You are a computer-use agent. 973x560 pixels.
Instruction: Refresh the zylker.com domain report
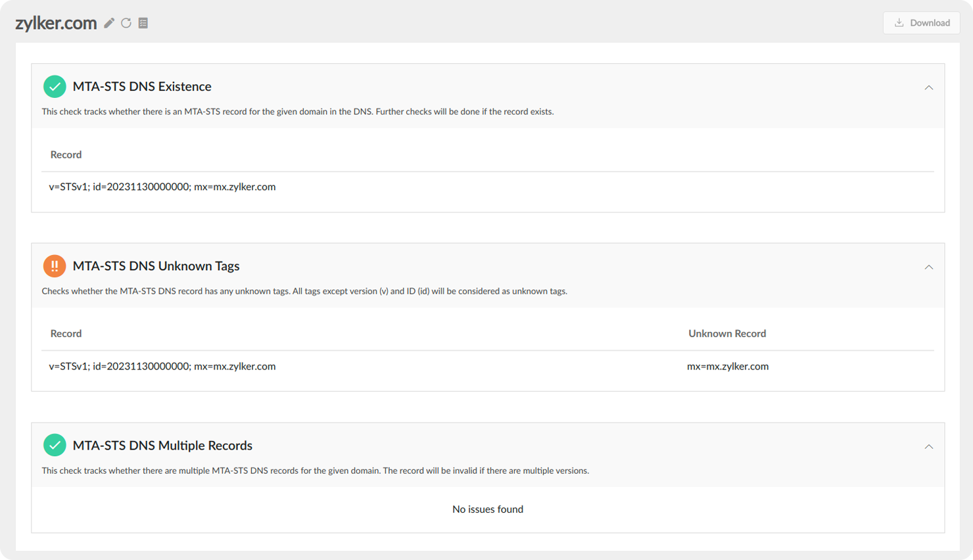point(126,23)
